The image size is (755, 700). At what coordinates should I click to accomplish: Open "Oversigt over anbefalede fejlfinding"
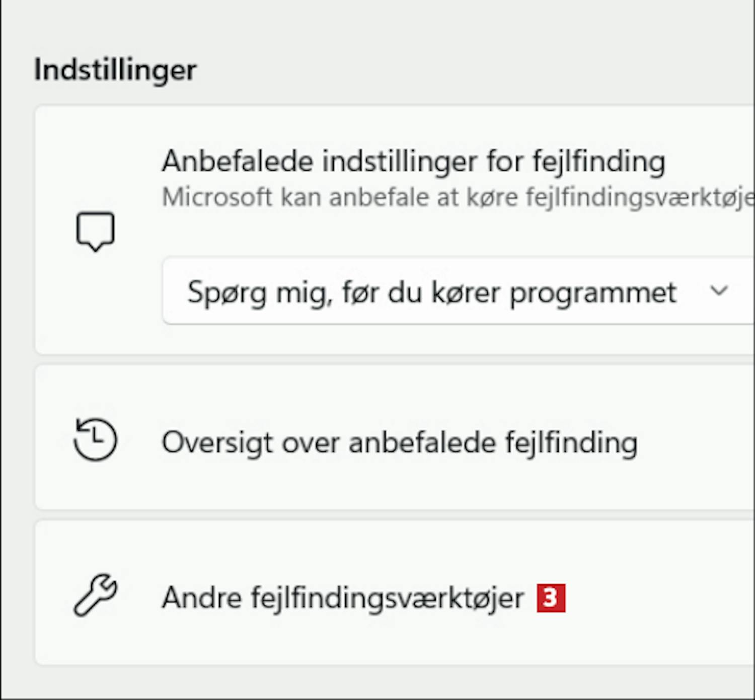coord(400,443)
